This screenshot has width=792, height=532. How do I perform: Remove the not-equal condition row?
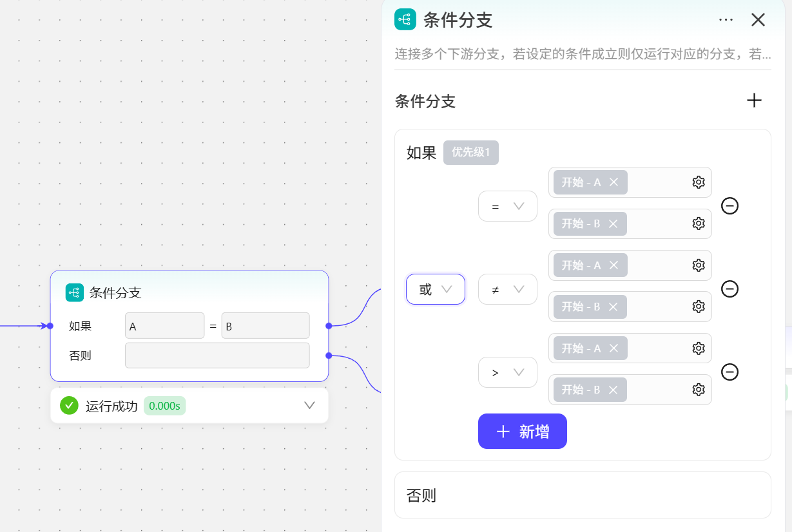coord(729,289)
